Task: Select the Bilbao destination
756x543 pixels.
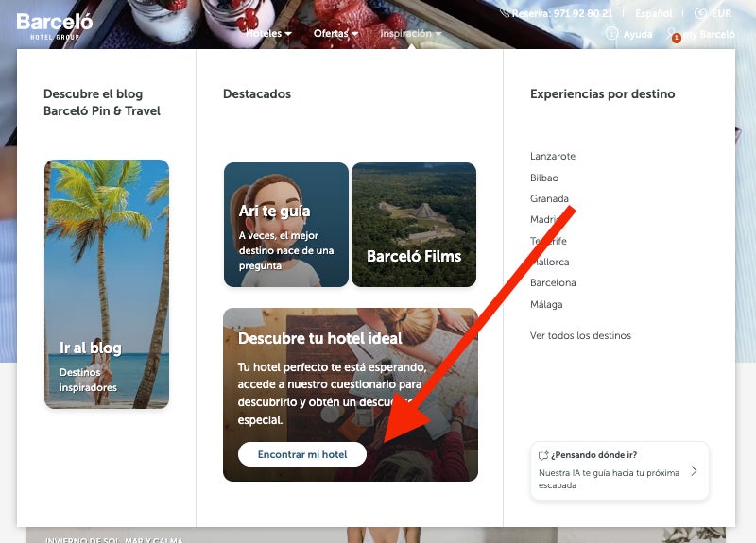Action: 544,178
